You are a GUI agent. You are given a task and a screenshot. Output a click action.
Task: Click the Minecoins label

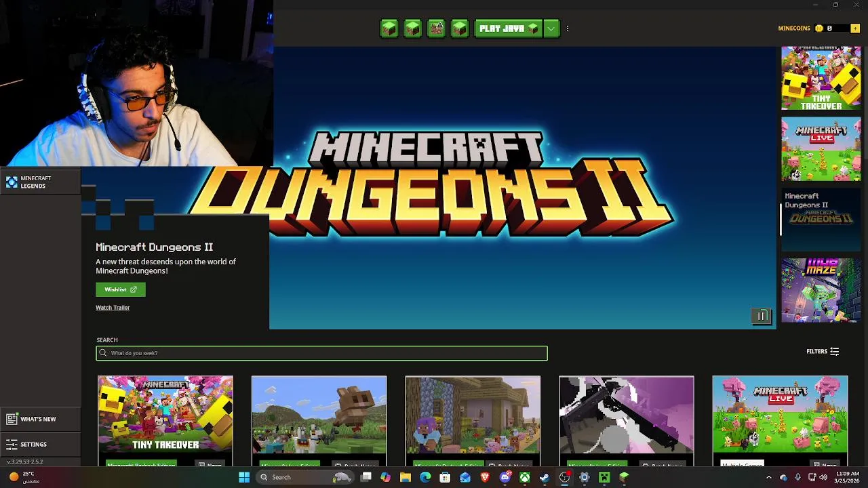click(x=794, y=28)
